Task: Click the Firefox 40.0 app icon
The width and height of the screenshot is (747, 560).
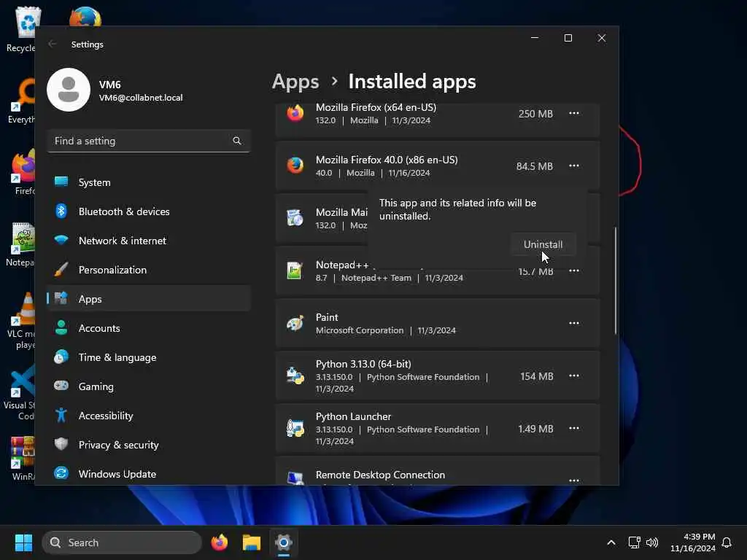Action: tap(295, 166)
